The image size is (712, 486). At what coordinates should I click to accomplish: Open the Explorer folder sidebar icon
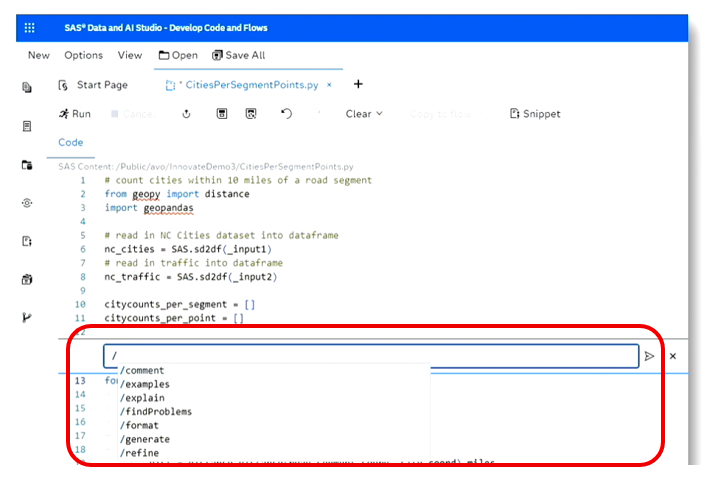27,165
